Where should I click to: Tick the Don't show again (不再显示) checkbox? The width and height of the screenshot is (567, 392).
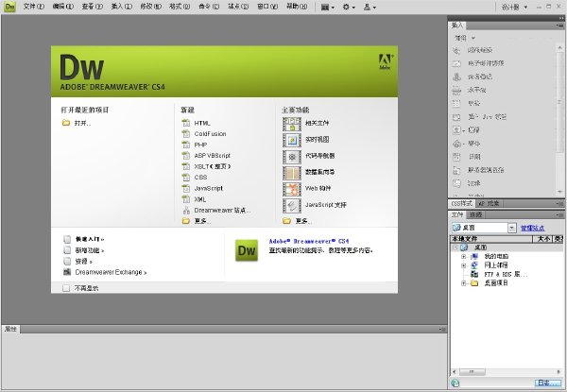(x=66, y=288)
